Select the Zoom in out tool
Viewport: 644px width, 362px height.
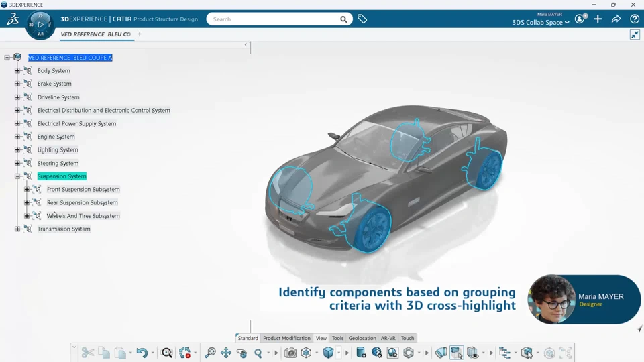(258, 353)
